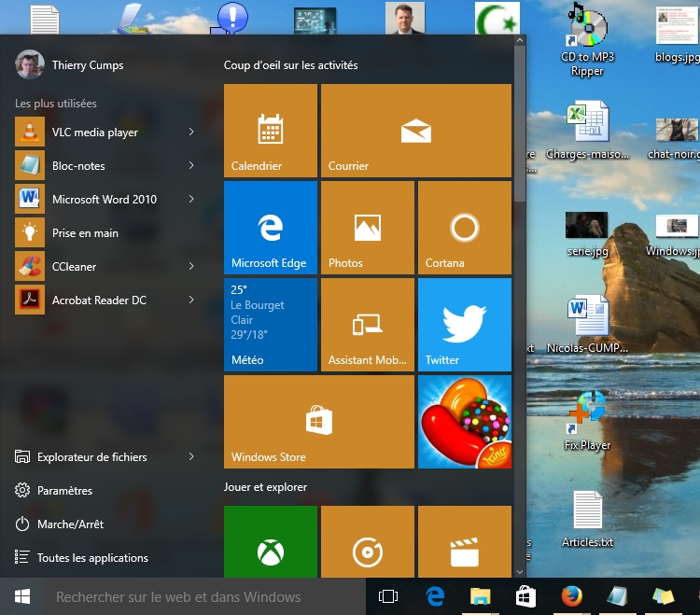Select the Fix Player desktop shortcut
The image size is (700, 615).
click(x=587, y=420)
